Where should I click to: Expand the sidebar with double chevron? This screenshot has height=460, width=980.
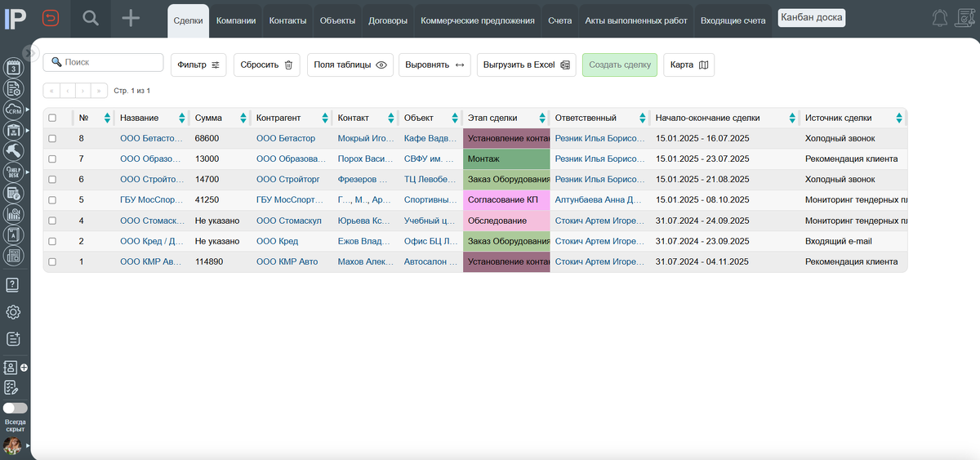31,52
